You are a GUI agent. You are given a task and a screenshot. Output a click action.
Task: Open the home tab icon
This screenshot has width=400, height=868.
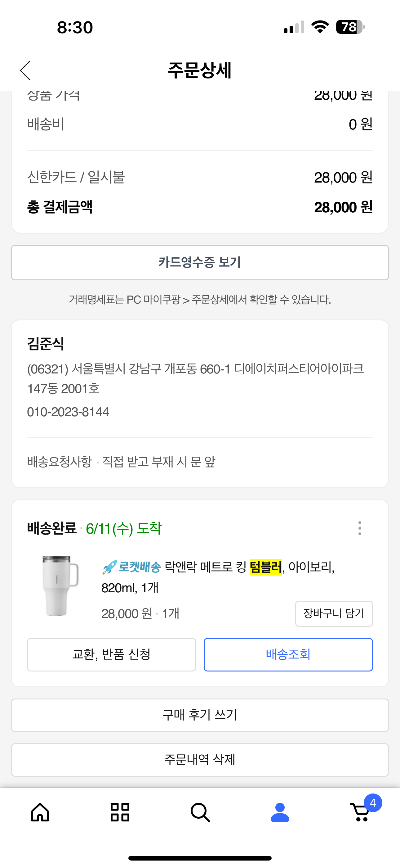pyautogui.click(x=40, y=812)
